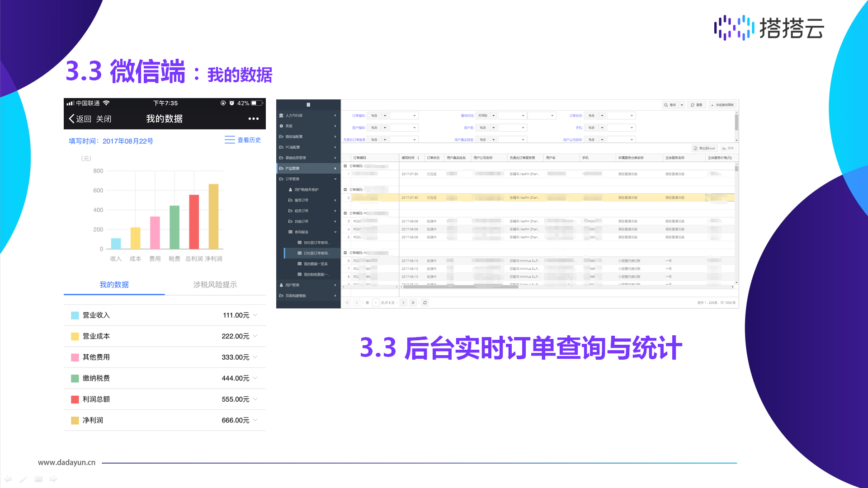Open the 订单编码 value combo box
This screenshot has height=488, width=868.
click(x=404, y=116)
